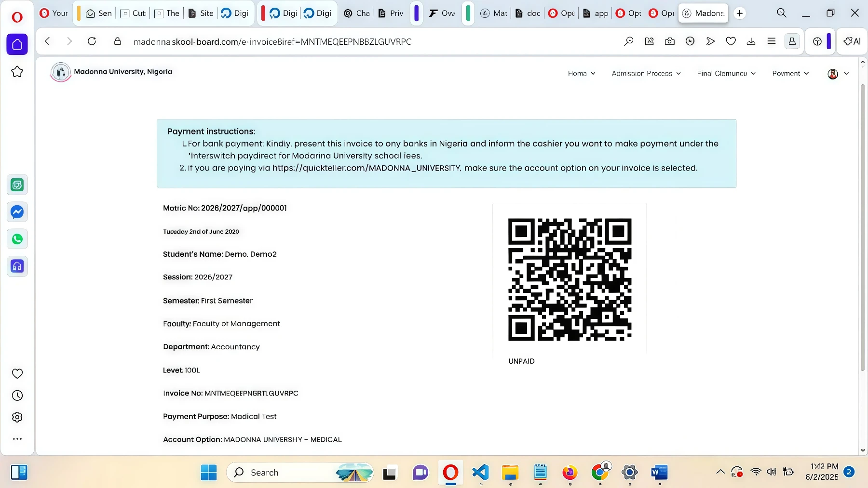
Task: Open the sidebar three-dots menu
Action: 17,439
